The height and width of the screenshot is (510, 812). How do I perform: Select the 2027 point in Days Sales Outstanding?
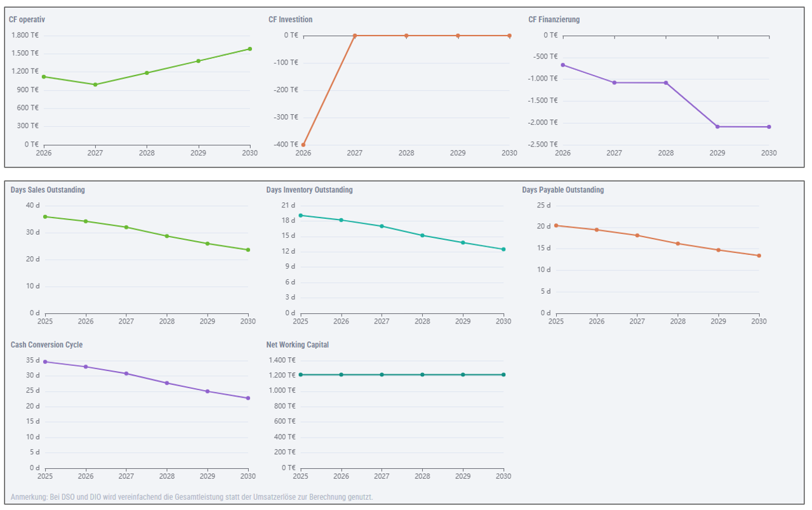126,227
